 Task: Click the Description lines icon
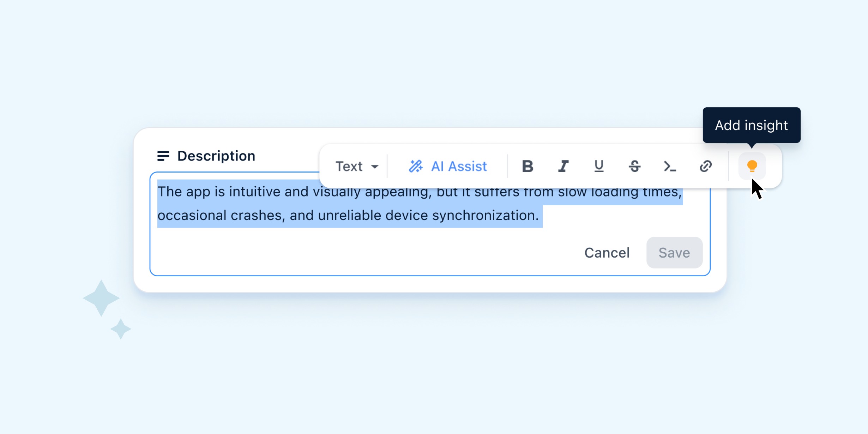tap(163, 156)
